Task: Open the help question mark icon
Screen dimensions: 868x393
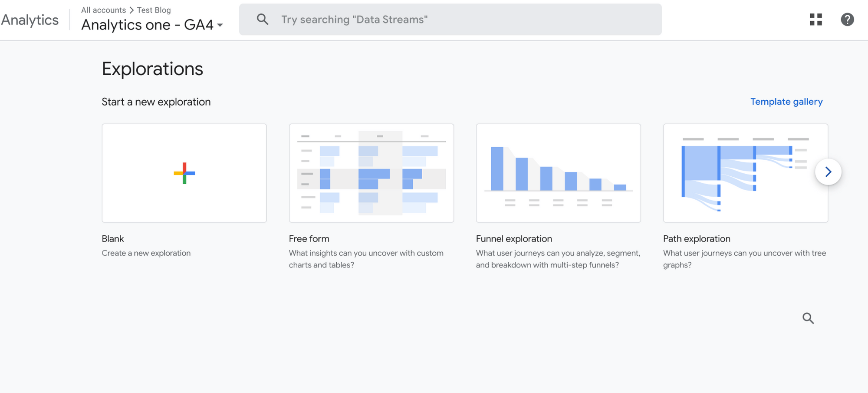Action: coord(847,20)
